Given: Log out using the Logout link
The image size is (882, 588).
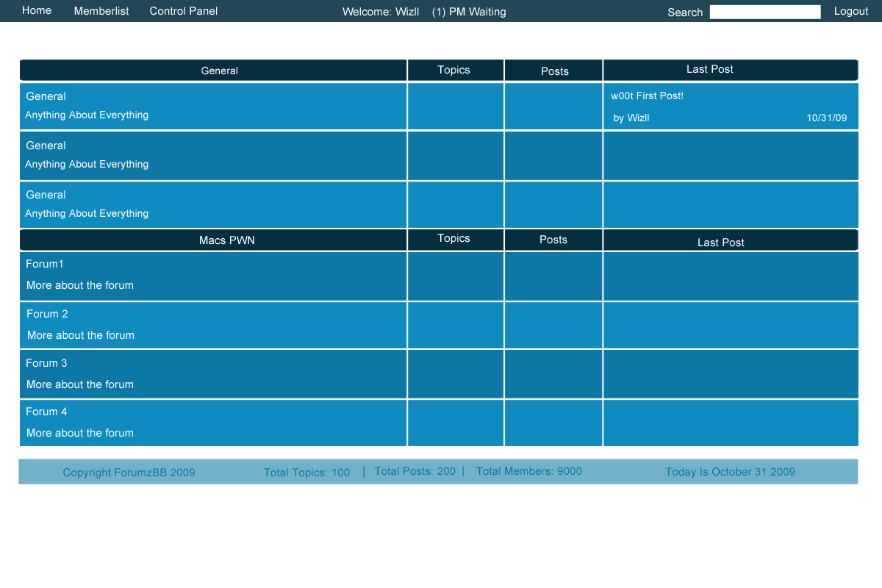Looking at the screenshot, I should [x=851, y=11].
